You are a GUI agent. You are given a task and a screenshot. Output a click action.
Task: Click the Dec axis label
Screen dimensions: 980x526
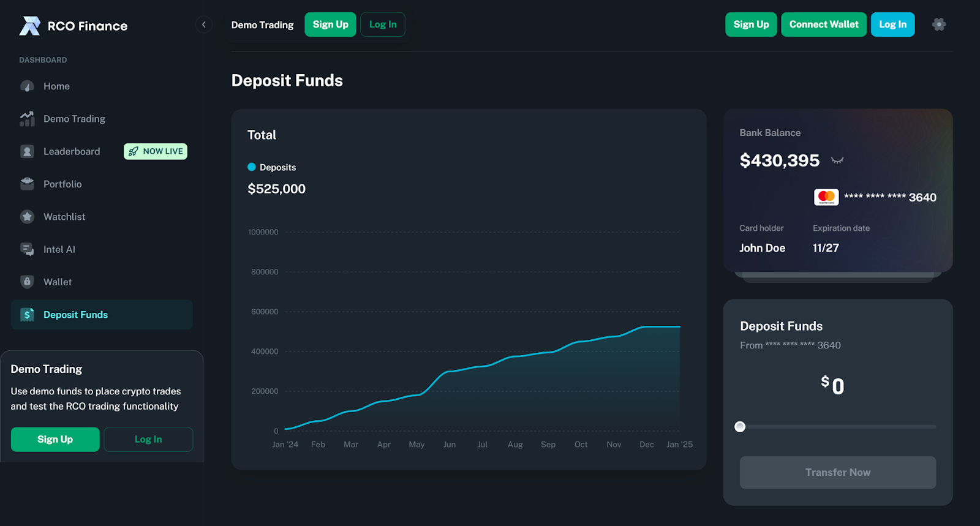[647, 445]
